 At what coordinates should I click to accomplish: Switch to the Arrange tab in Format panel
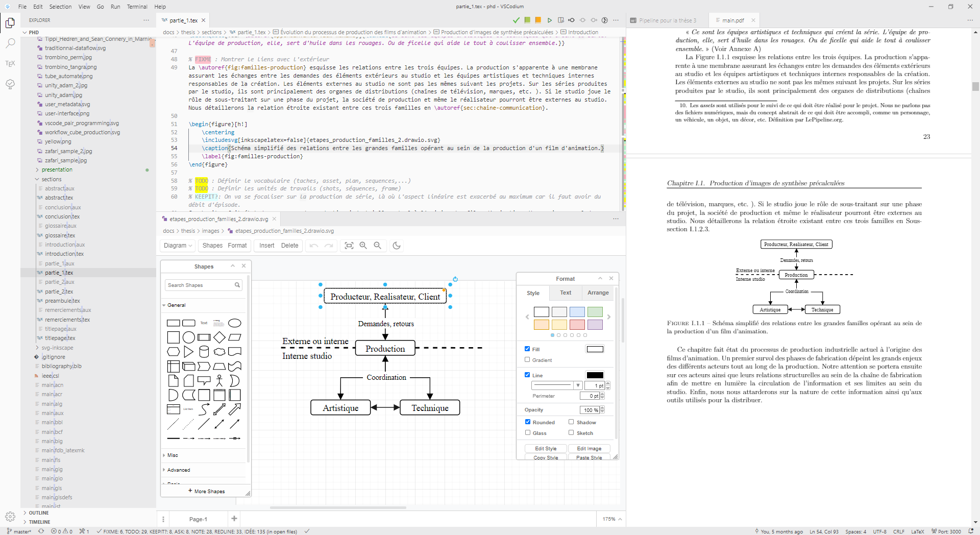(598, 293)
